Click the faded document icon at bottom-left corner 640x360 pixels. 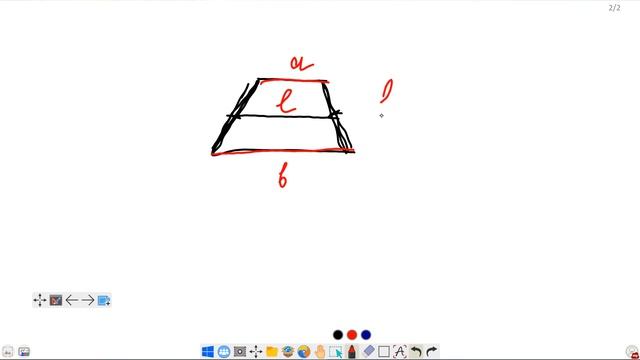click(8, 351)
